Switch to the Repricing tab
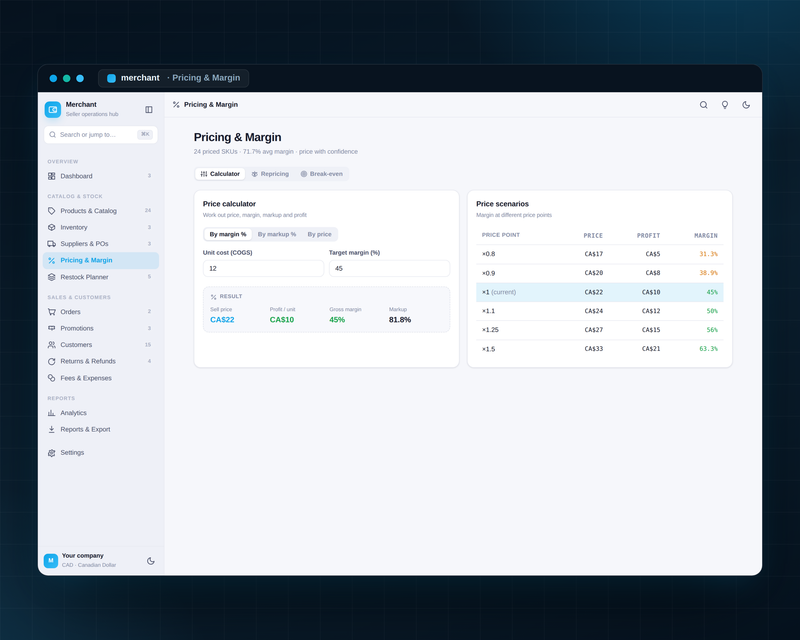 click(270, 174)
